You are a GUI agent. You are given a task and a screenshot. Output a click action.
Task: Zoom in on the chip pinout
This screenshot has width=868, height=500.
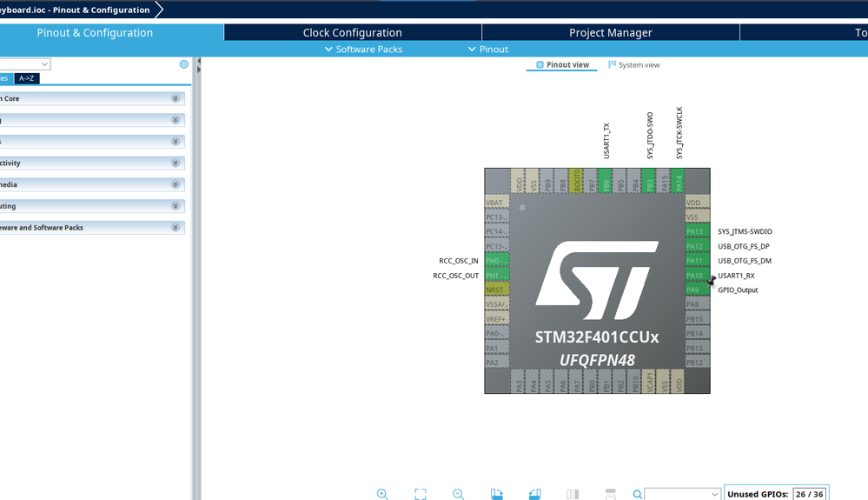[x=382, y=494]
